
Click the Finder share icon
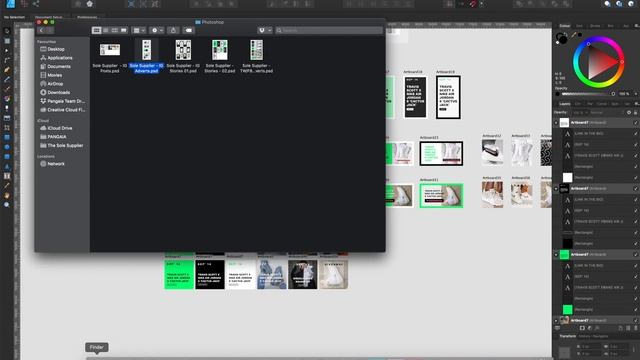tap(173, 30)
